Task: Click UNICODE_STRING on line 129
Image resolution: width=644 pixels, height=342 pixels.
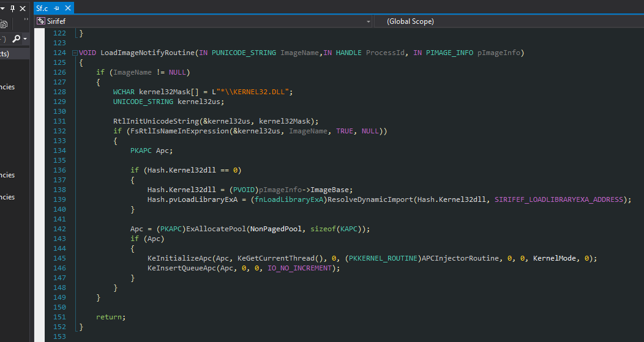Action: coord(143,102)
